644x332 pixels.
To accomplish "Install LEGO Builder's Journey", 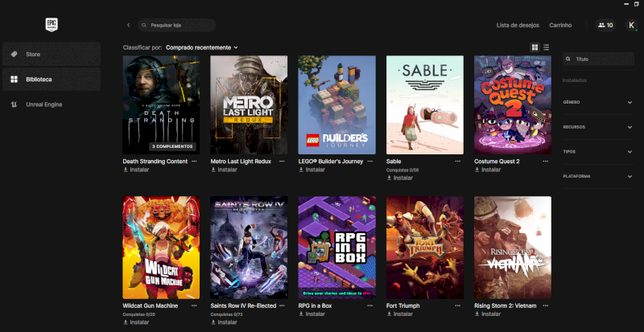I will click(312, 170).
